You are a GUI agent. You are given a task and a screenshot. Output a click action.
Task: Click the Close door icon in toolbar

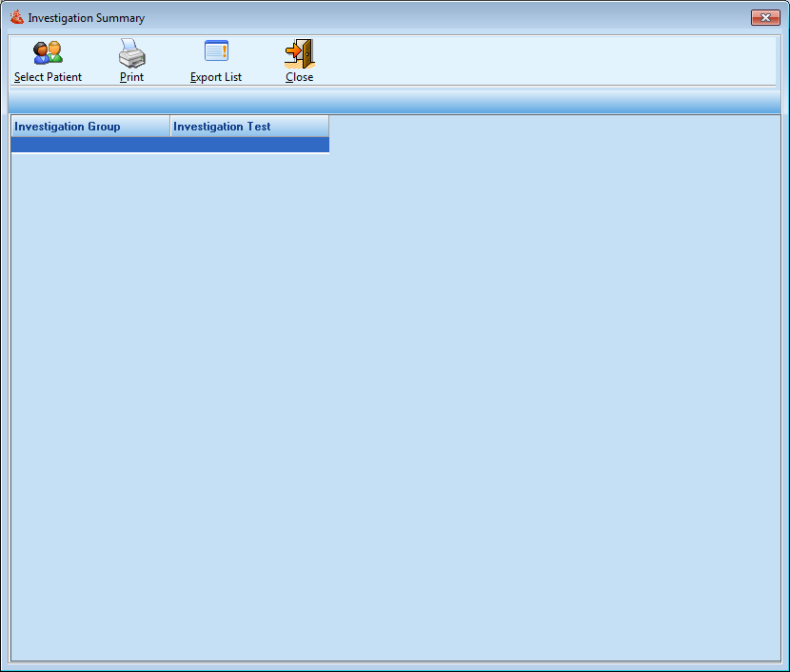pos(299,52)
